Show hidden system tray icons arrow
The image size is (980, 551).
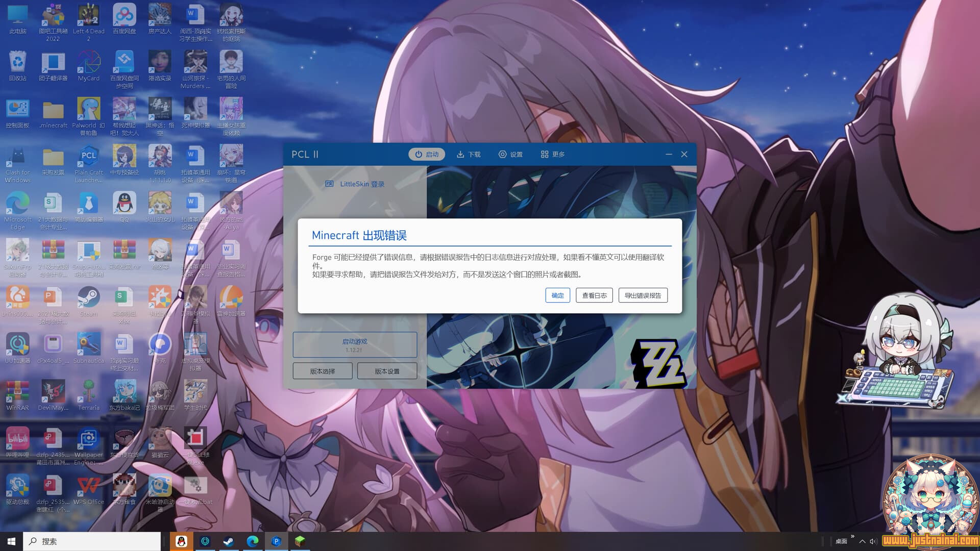(x=862, y=542)
